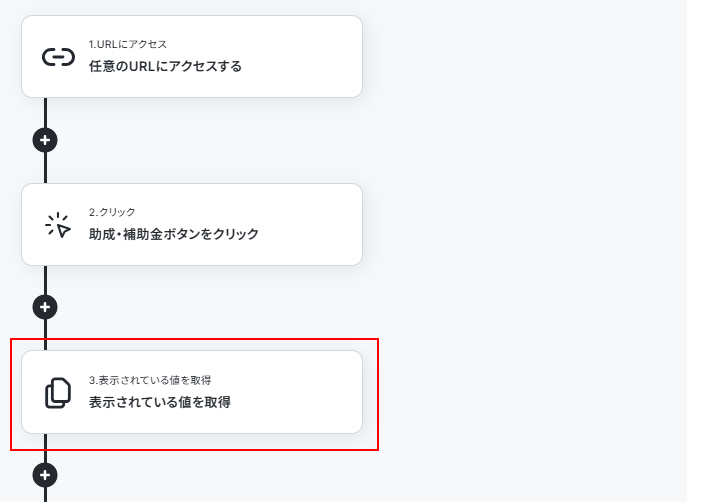Click the bold 表示されている値を取得 title
Image resolution: width=702 pixels, height=502 pixels.
159,402
